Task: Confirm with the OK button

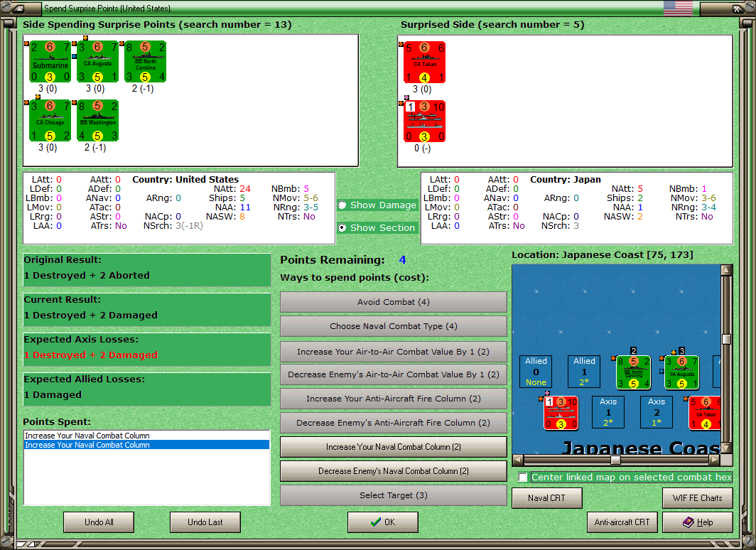Action: pos(383,522)
